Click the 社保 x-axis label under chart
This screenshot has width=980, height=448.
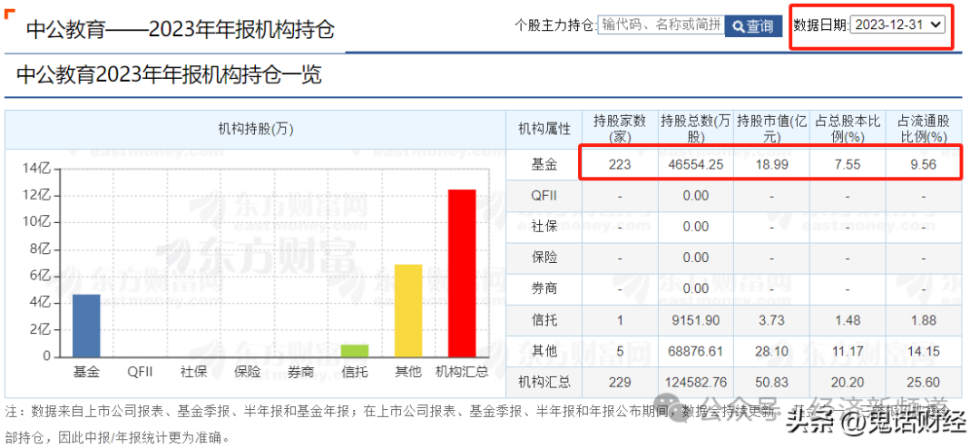[194, 372]
